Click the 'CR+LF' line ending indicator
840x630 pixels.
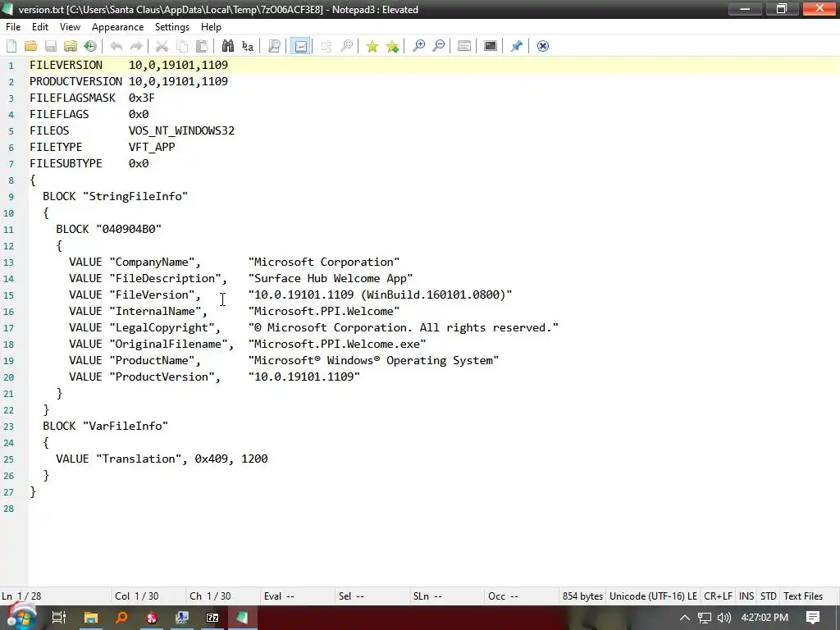[718, 596]
